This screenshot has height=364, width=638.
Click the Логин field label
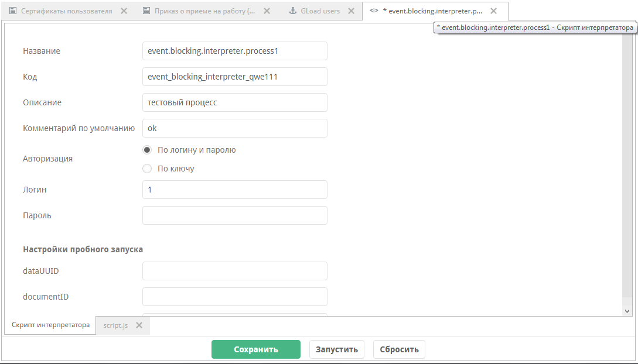[35, 190]
